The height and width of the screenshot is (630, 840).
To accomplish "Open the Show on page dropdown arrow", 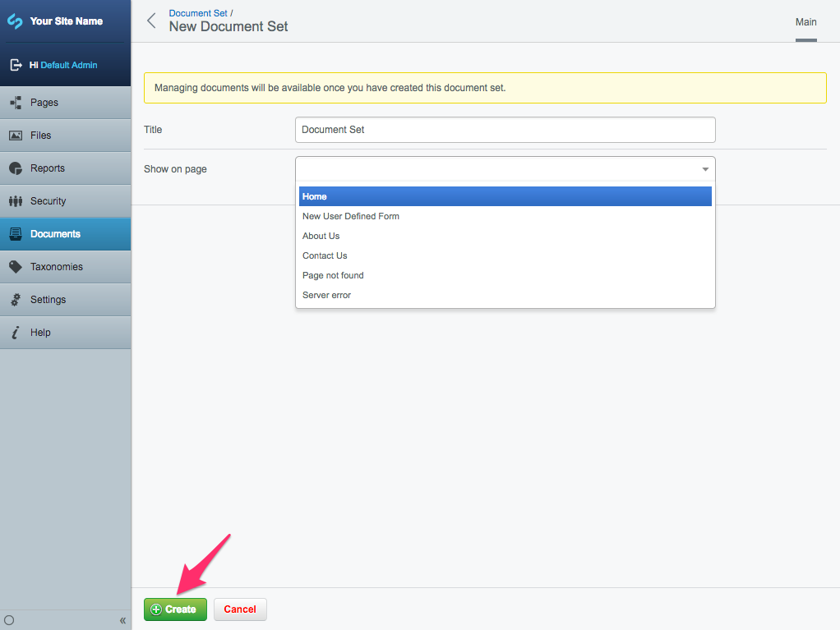I will click(x=704, y=168).
